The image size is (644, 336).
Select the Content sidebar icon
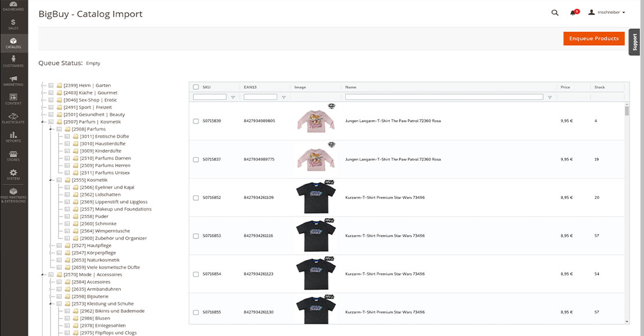(14, 100)
